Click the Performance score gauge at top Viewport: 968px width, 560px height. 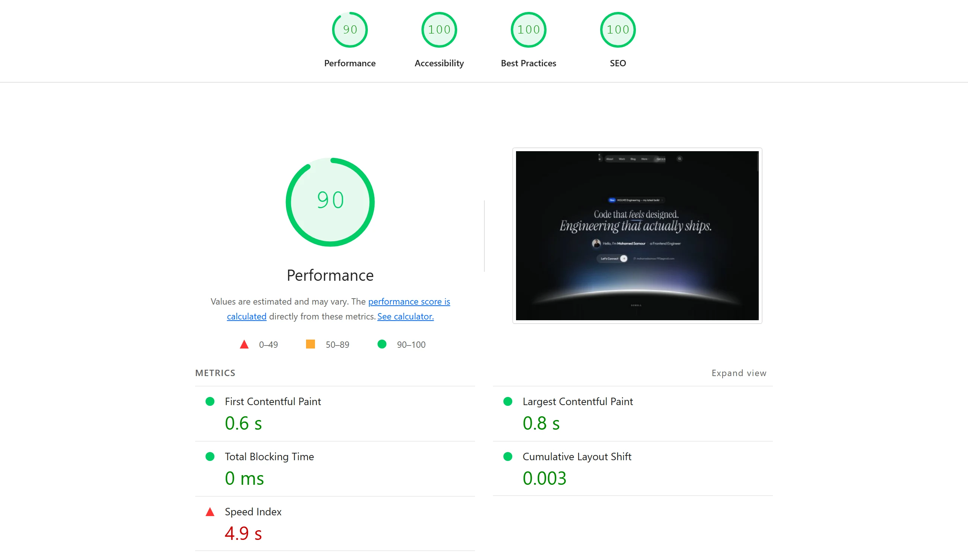pos(350,29)
